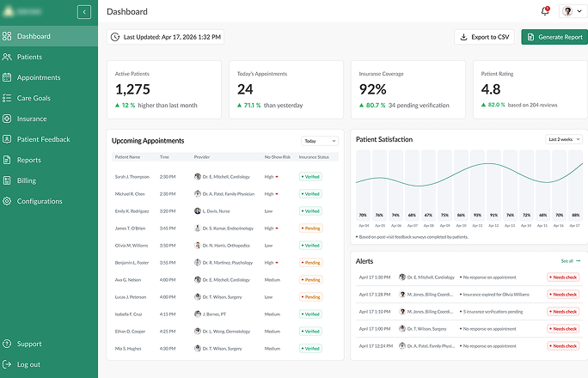This screenshot has height=378, width=588.
Task: Click Needs check for Olivia Williams insurance alert
Action: [563, 295]
